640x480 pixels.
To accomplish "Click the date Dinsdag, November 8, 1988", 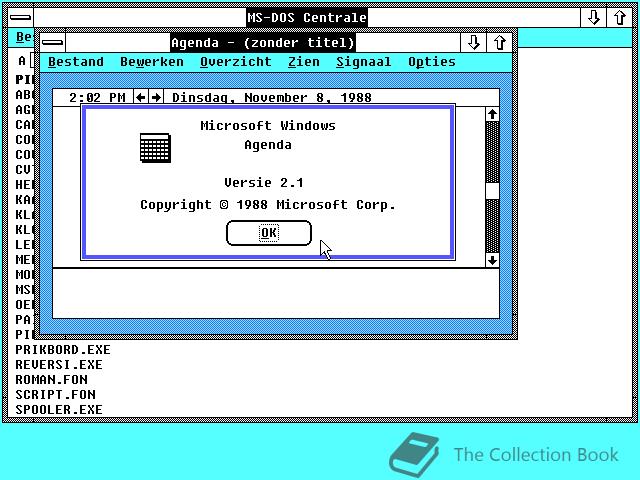I will click(x=272, y=98).
